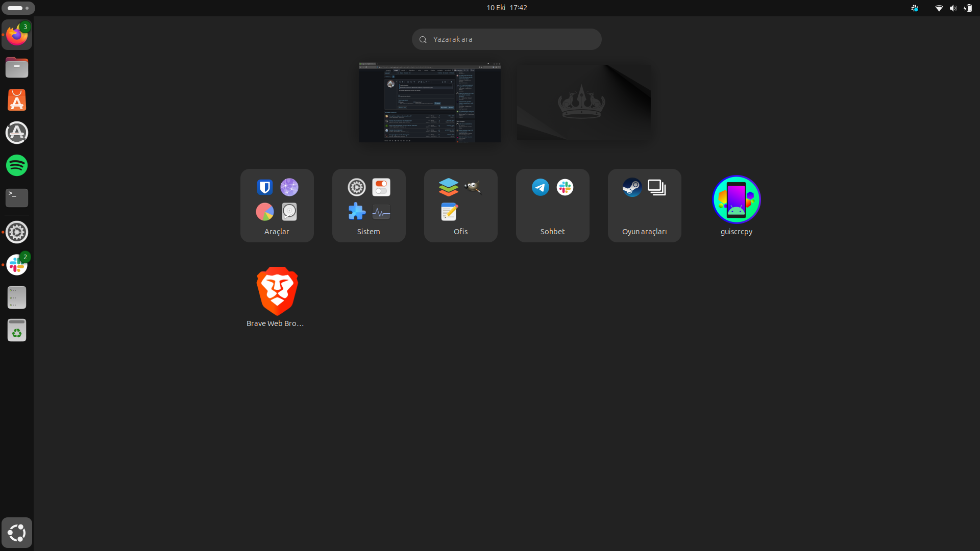Image resolution: width=980 pixels, height=551 pixels.
Task: Open the Terminal dock icon
Action: 17,197
